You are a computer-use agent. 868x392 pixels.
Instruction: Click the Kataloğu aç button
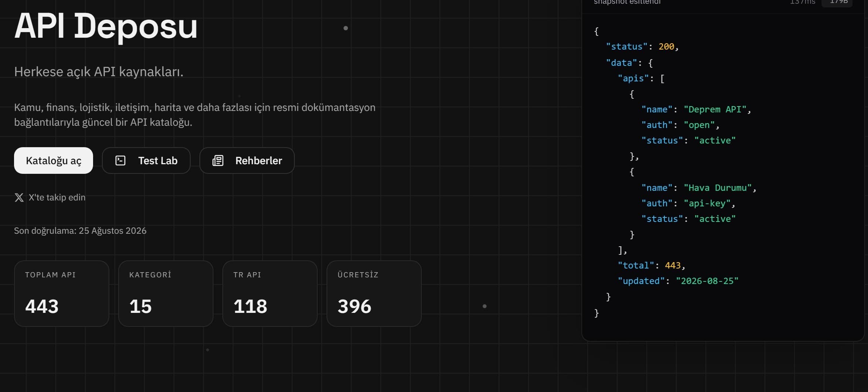tap(54, 160)
